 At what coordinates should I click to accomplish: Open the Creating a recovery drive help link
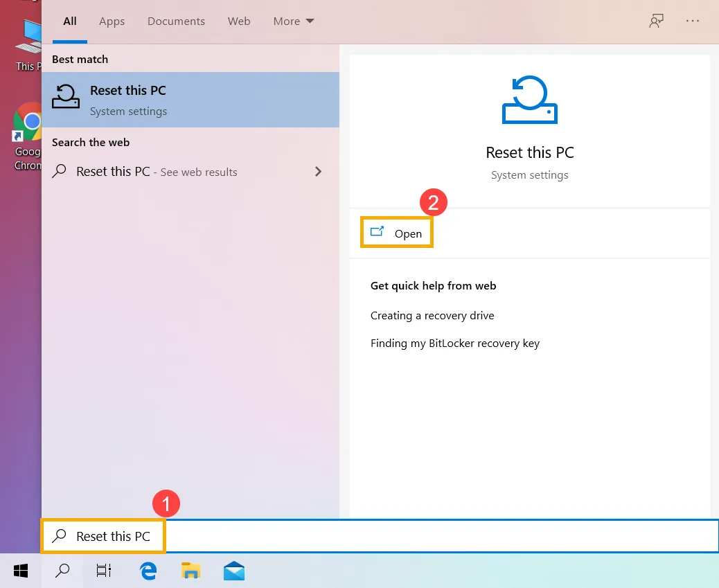click(x=432, y=315)
